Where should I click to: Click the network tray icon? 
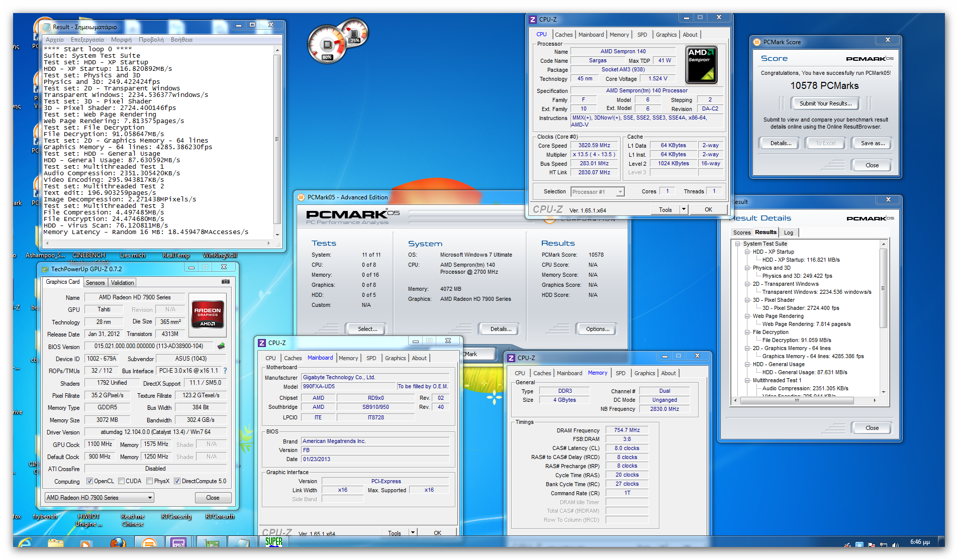pyautogui.click(x=883, y=544)
